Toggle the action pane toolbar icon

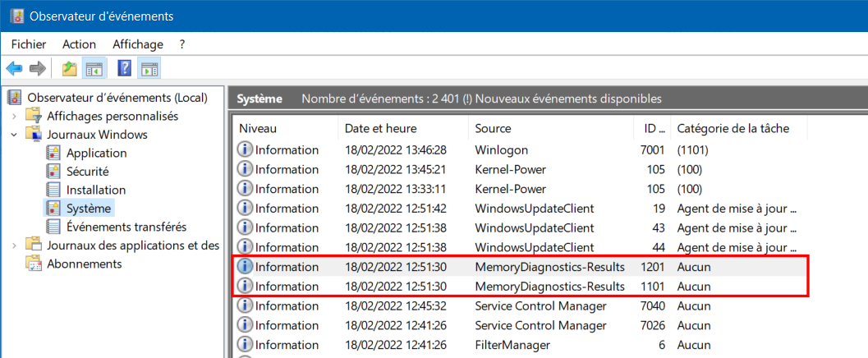(149, 69)
